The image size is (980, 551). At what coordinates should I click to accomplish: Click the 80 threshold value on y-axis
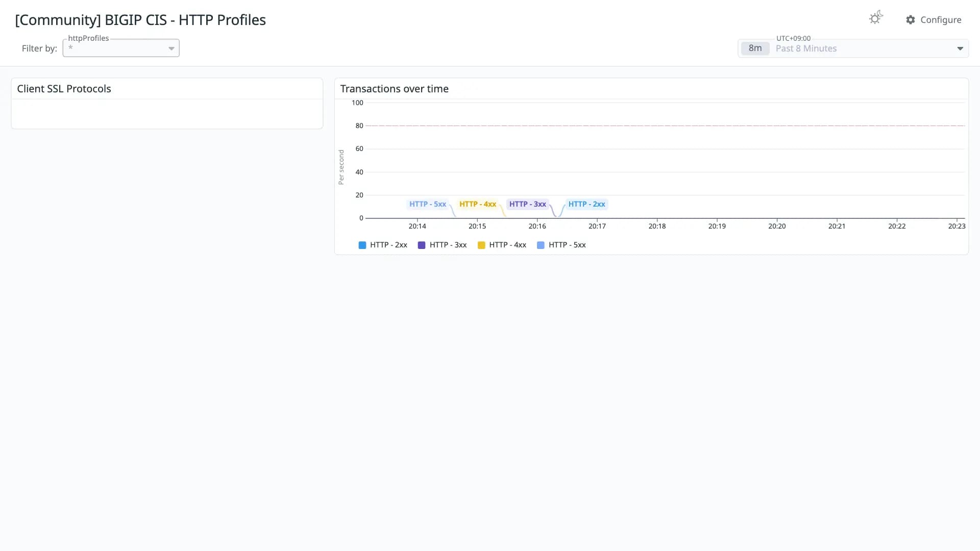359,126
